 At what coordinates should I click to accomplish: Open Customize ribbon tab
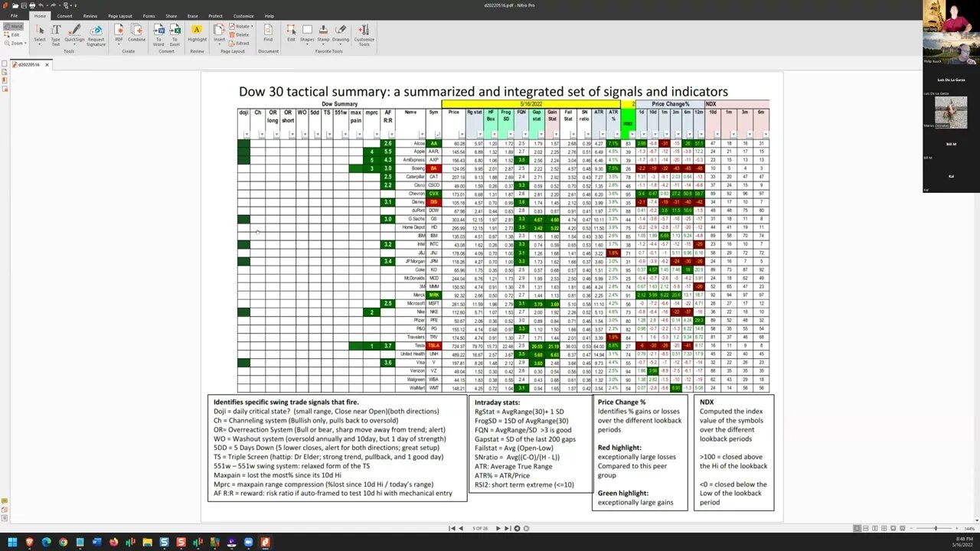point(243,15)
